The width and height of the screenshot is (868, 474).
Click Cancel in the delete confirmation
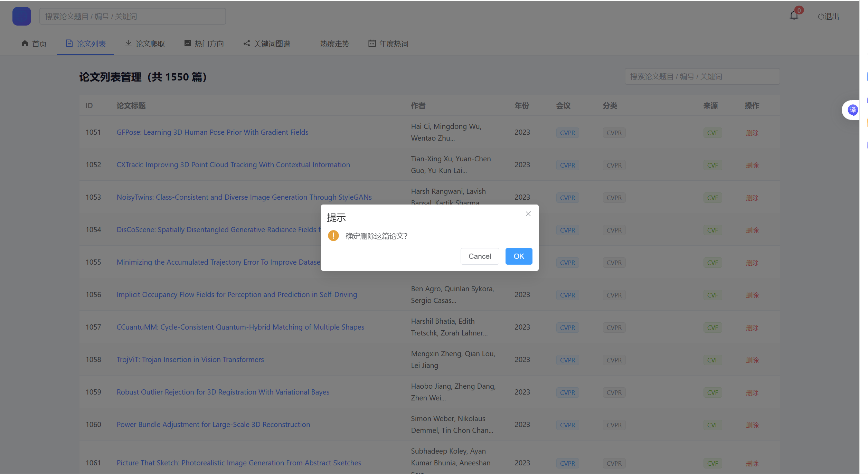(x=480, y=256)
